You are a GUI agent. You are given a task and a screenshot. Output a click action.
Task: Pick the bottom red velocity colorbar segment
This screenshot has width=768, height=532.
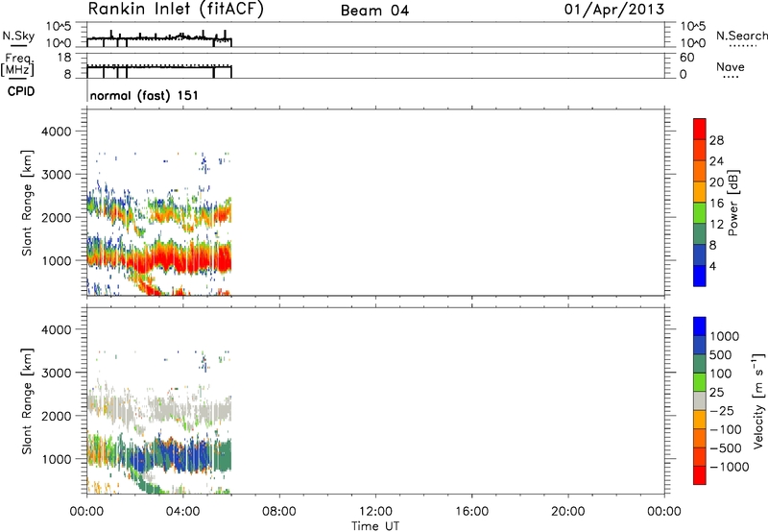click(700, 475)
